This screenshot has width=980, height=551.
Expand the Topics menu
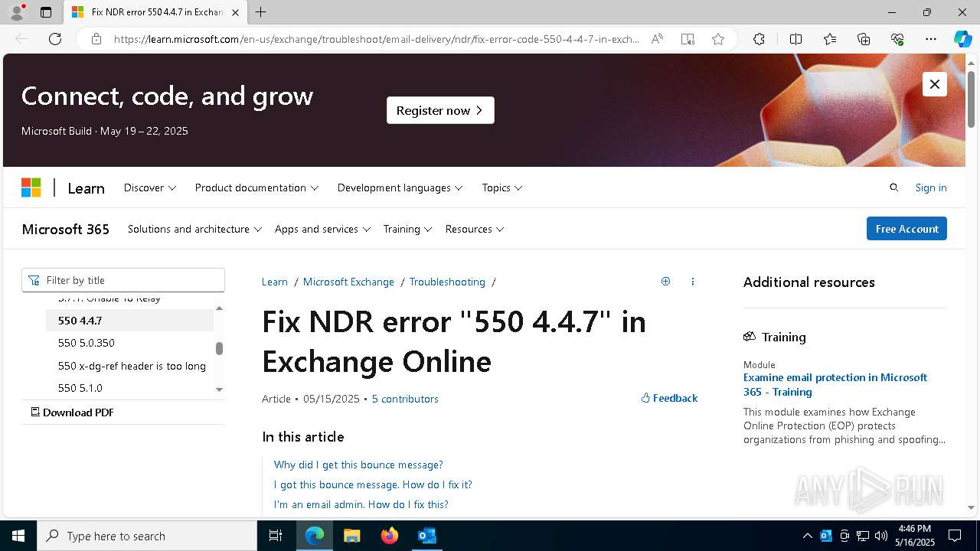pos(502,187)
